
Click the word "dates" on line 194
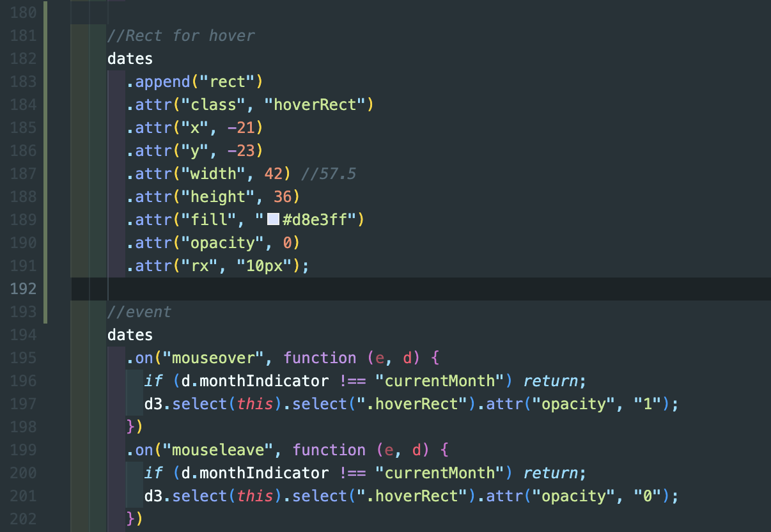pyautogui.click(x=130, y=335)
